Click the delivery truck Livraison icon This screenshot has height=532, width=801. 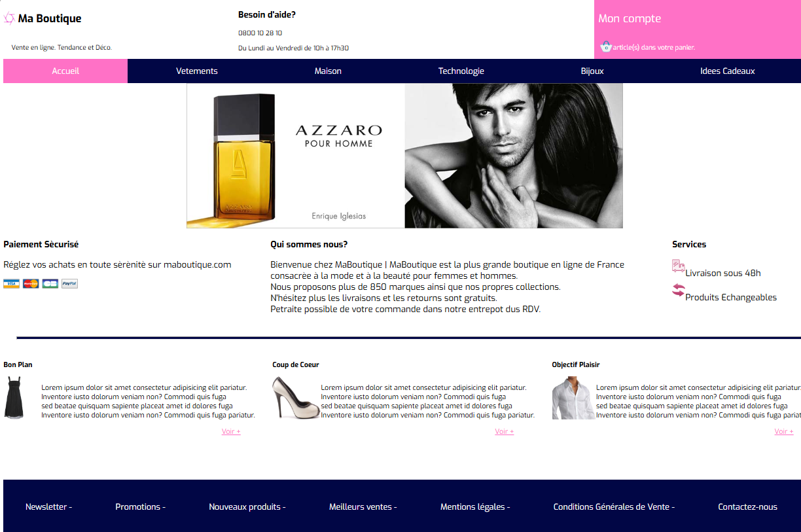click(679, 266)
